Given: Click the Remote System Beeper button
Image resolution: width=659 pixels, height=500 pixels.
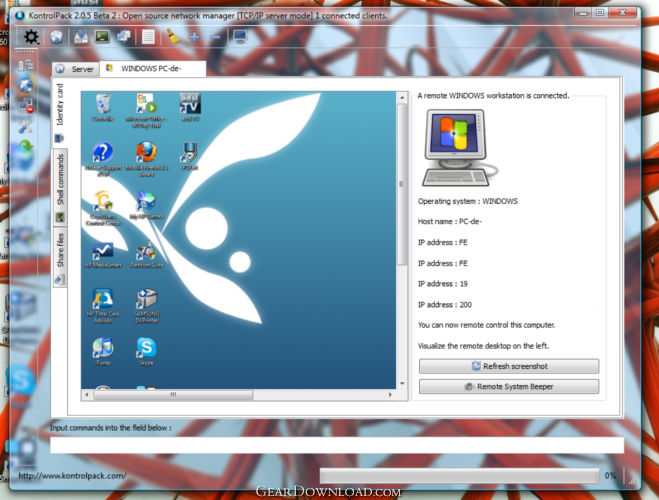Looking at the screenshot, I should 509,387.
